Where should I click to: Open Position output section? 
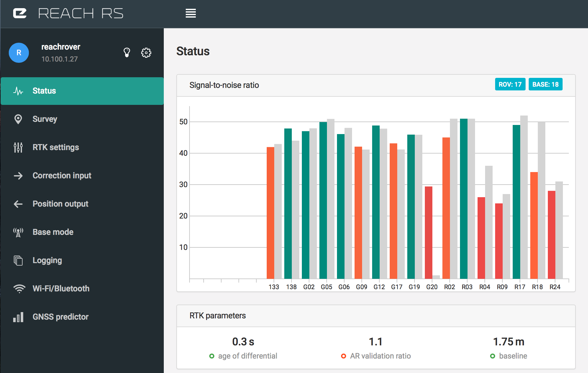click(x=60, y=204)
